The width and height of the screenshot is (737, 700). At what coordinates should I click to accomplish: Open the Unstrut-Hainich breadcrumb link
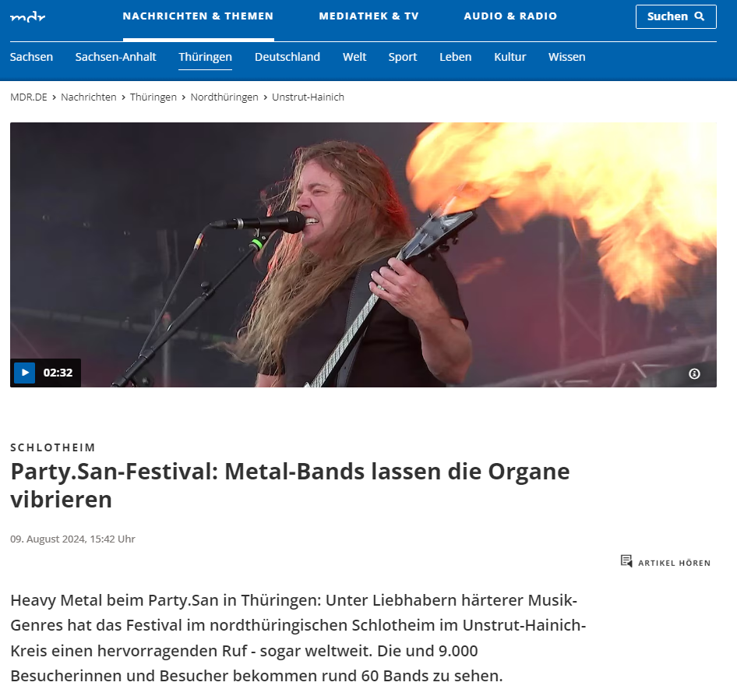click(308, 97)
